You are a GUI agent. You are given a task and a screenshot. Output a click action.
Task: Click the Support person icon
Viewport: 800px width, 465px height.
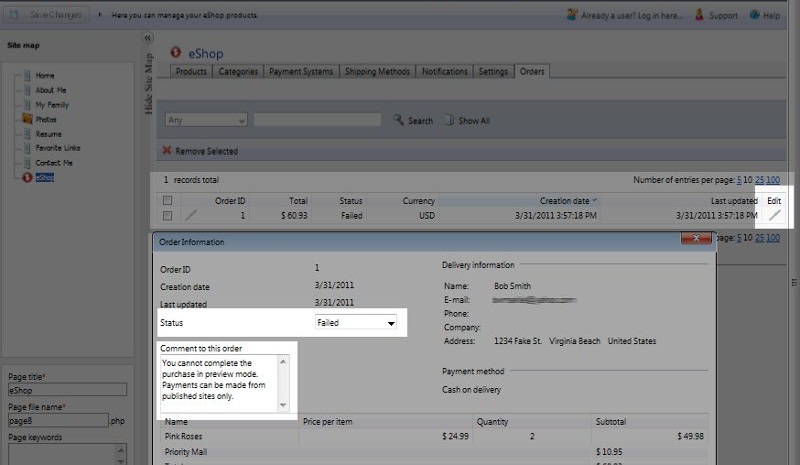coord(699,15)
